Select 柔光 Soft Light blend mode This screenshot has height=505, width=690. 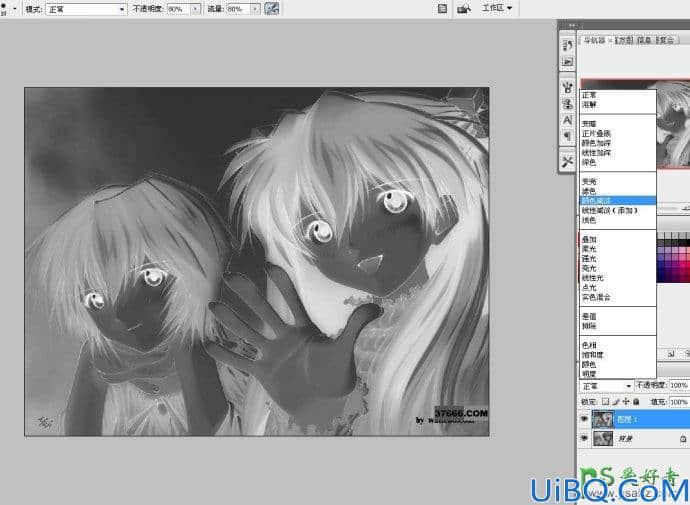tap(618, 249)
